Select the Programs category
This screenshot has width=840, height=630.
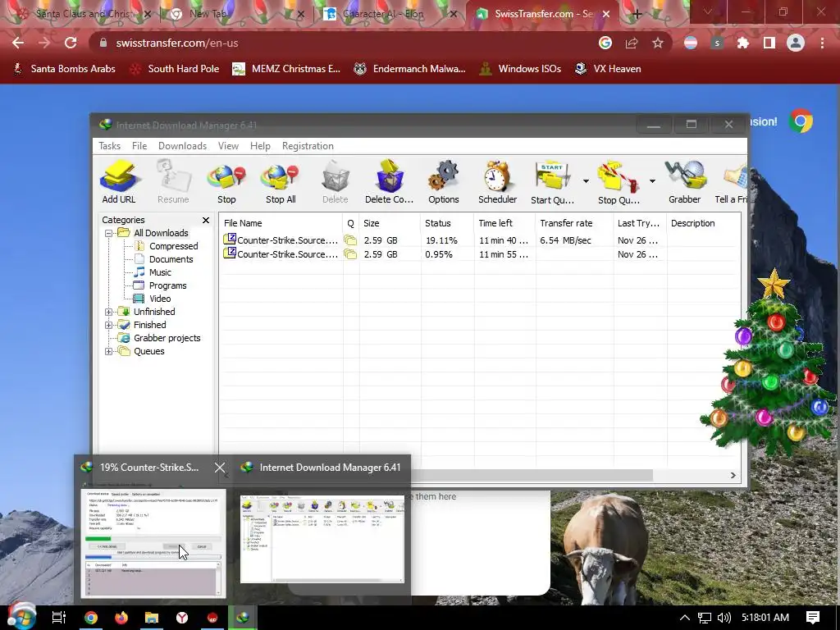167,285
